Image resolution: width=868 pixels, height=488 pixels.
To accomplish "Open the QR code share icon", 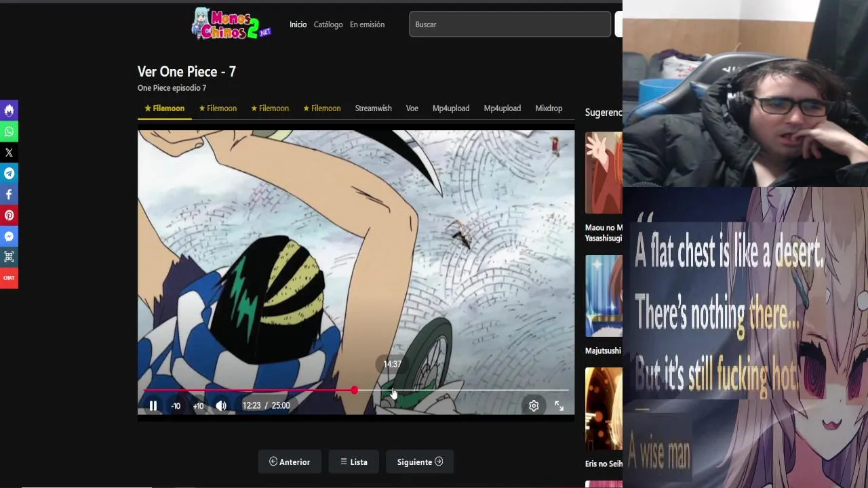I will (9, 257).
